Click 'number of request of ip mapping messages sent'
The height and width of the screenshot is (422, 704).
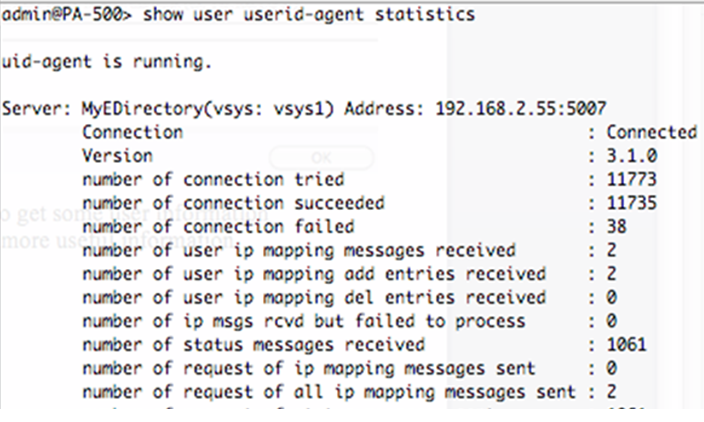click(x=309, y=369)
